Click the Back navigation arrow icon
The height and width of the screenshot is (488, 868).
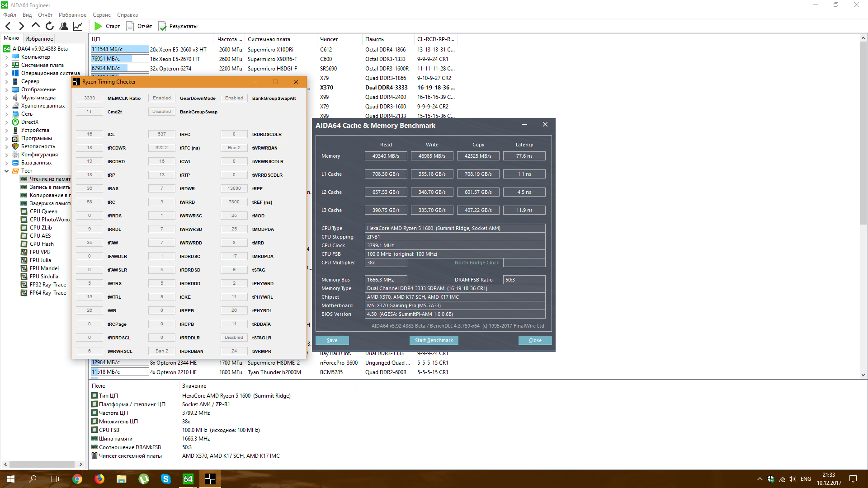click(8, 26)
